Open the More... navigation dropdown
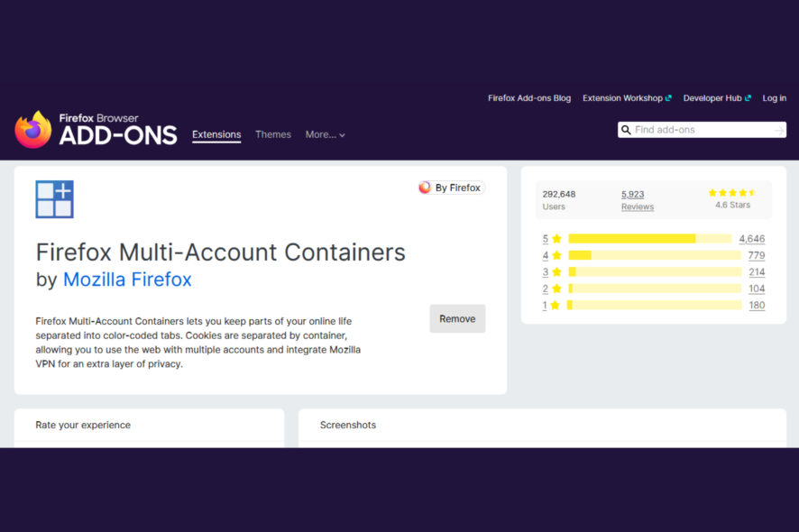 click(325, 134)
